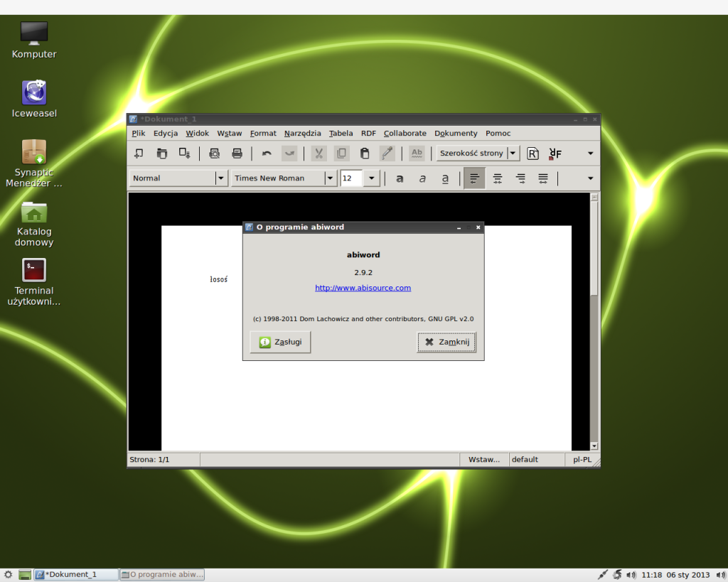Open the Pomoc menu

(498, 133)
